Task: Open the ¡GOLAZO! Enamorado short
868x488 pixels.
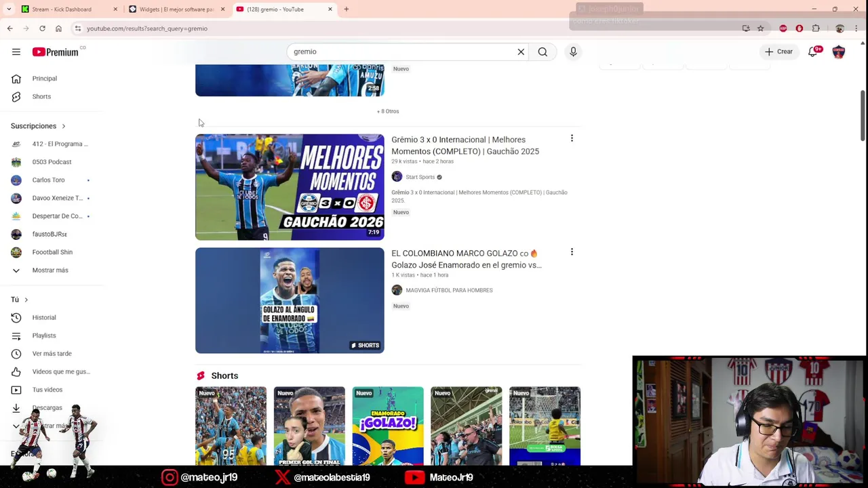Action: pos(388,426)
